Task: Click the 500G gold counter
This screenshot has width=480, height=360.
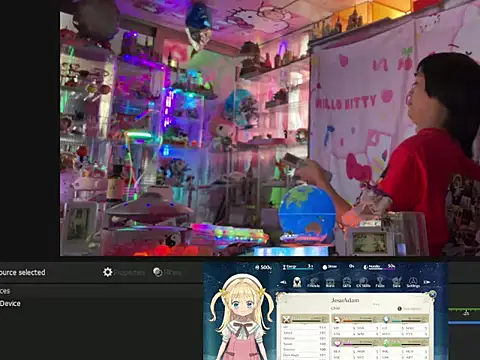Action: pos(263,267)
